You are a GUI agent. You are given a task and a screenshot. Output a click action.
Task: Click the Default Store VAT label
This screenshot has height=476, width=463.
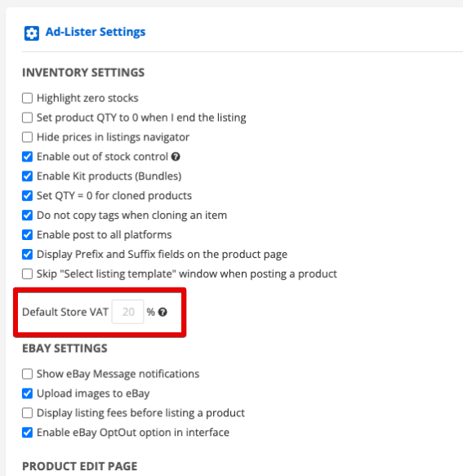tap(65, 312)
